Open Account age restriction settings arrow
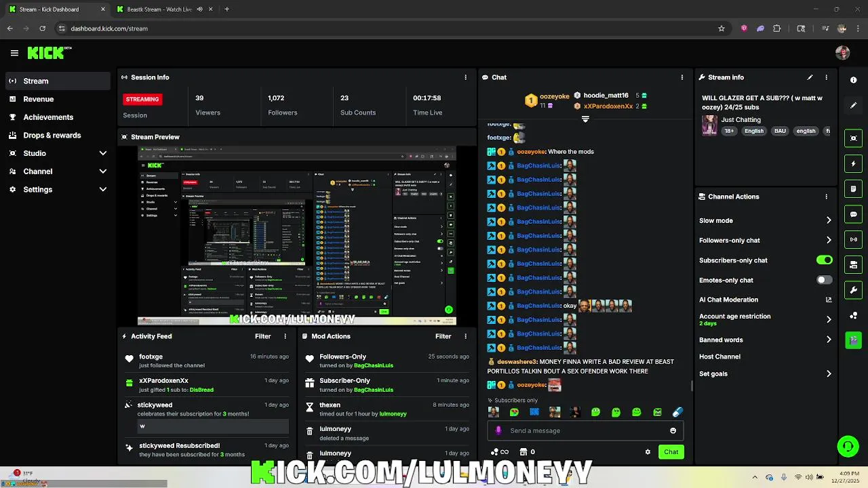868x488 pixels. pyautogui.click(x=829, y=319)
